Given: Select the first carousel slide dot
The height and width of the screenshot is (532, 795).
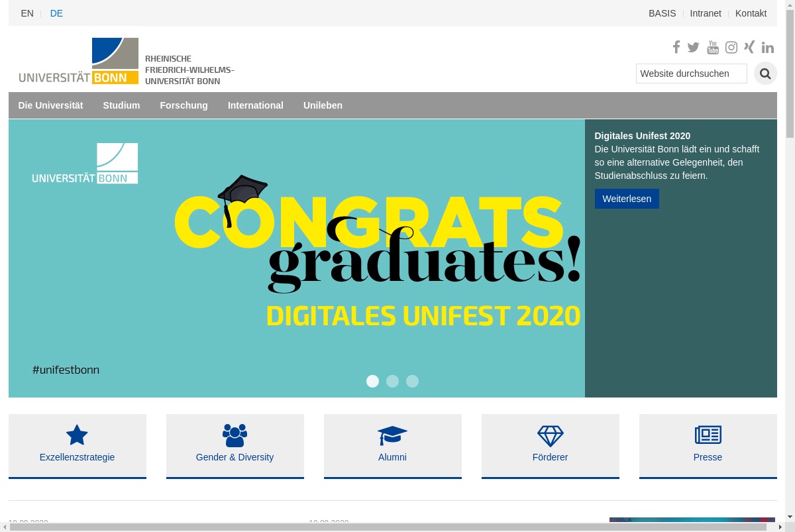Looking at the screenshot, I should click(x=372, y=381).
